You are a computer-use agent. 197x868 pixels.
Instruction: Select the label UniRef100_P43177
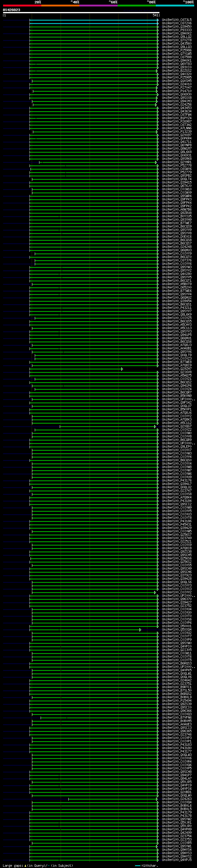[177, 752]
